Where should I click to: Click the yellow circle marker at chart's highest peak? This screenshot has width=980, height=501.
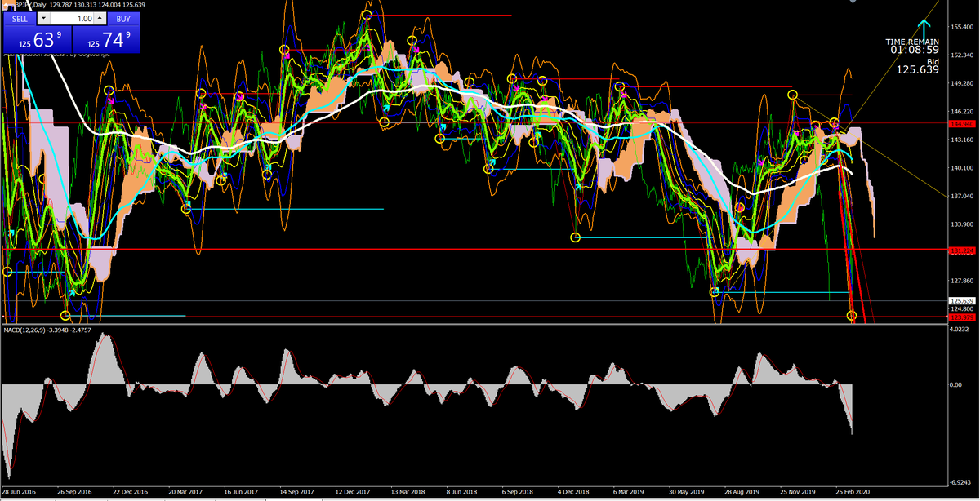click(367, 15)
